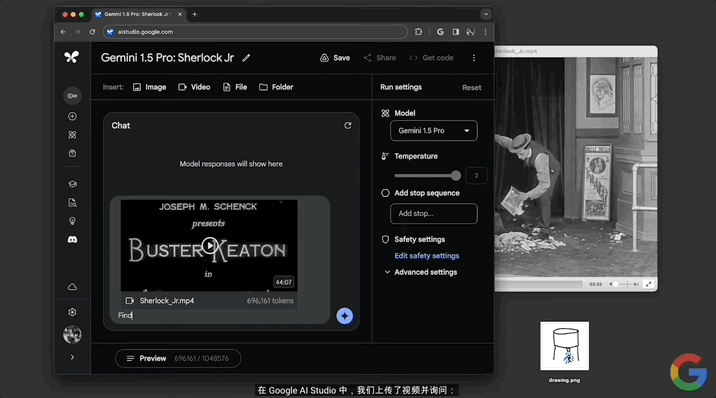This screenshot has width=716, height=398.
Task: Click the Sherlock_Jr.mp4 file name
Action: pos(167,301)
